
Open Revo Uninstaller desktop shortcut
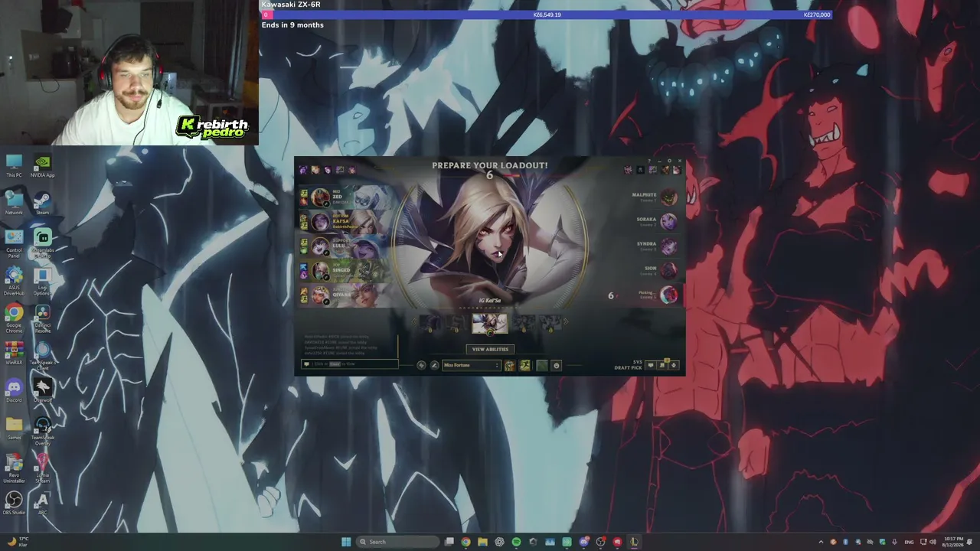tap(14, 468)
